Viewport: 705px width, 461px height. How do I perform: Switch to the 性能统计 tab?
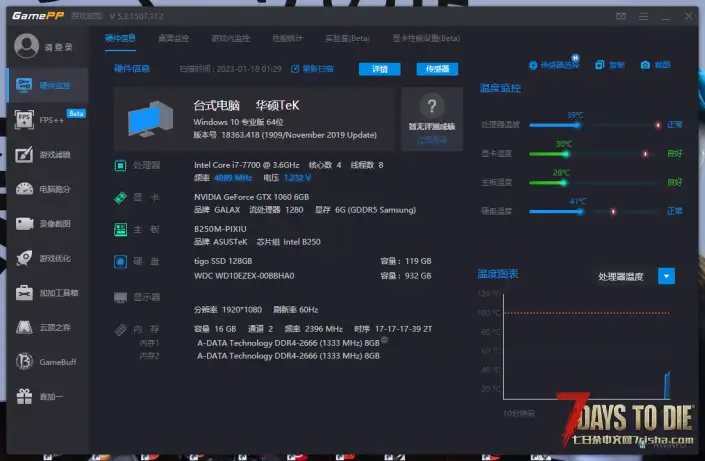tap(288, 38)
